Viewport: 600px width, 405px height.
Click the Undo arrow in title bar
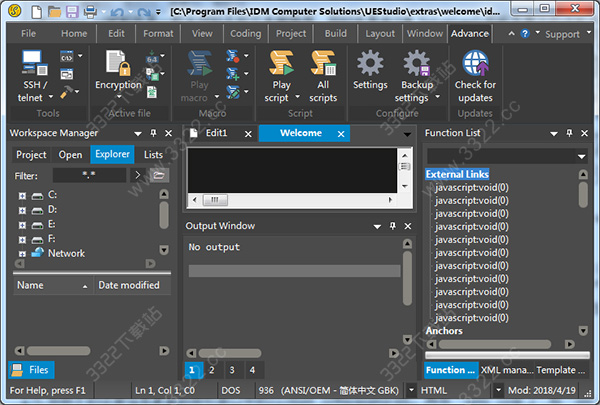click(117, 12)
